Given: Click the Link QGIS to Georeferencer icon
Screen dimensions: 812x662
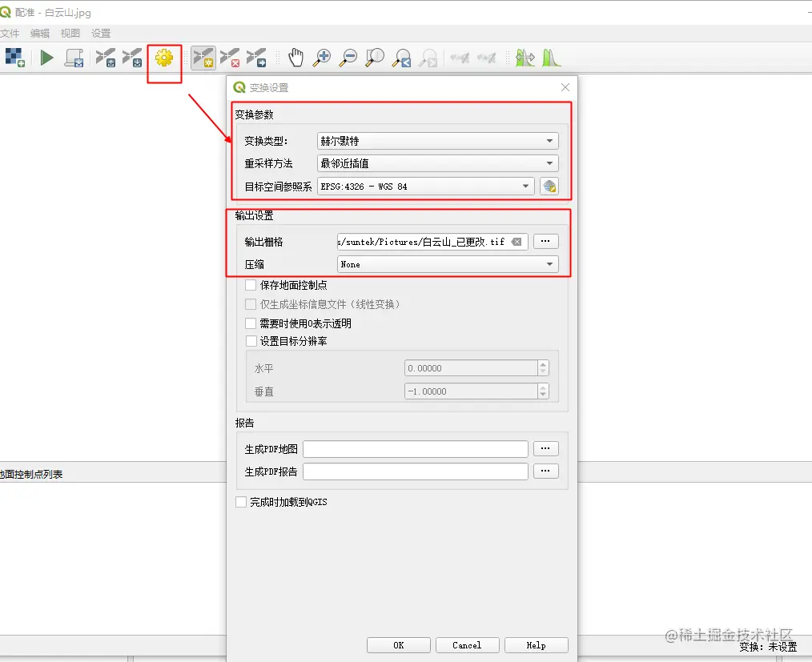Looking at the screenshot, I should [x=486, y=58].
